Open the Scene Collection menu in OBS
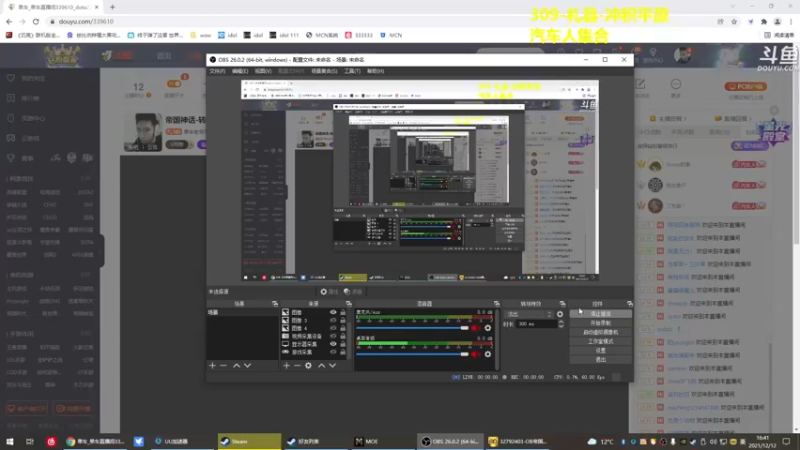This screenshot has height=450, width=800. [324, 71]
